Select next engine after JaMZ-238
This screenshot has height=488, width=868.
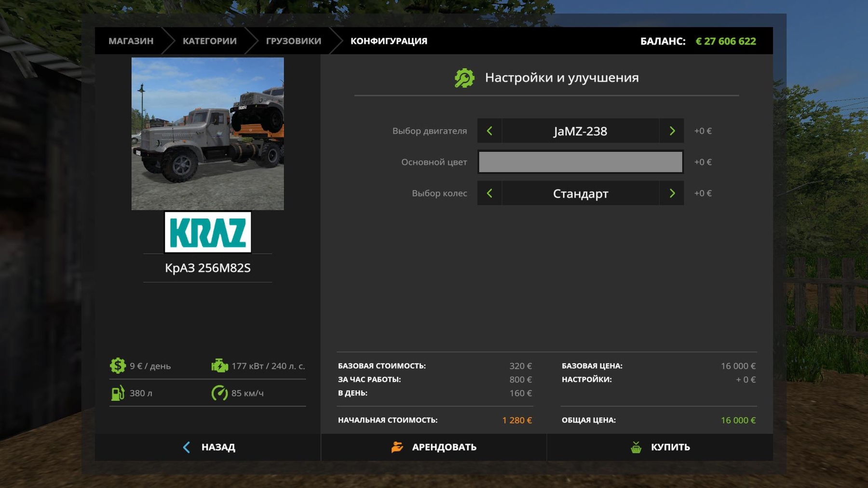(672, 131)
